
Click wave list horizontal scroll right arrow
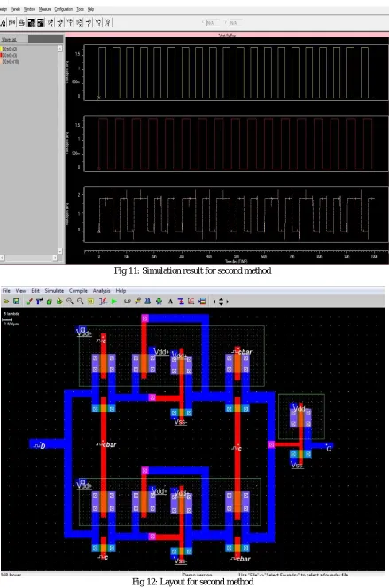tap(55, 257)
